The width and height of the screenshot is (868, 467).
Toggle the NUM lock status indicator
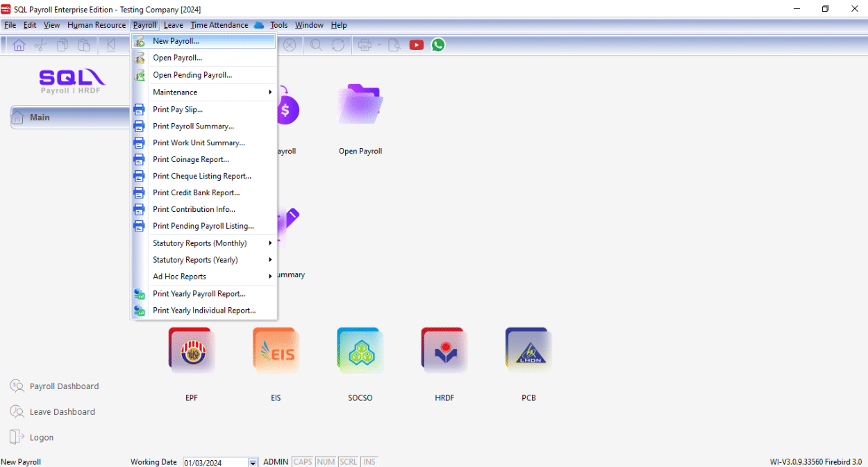pyautogui.click(x=325, y=461)
